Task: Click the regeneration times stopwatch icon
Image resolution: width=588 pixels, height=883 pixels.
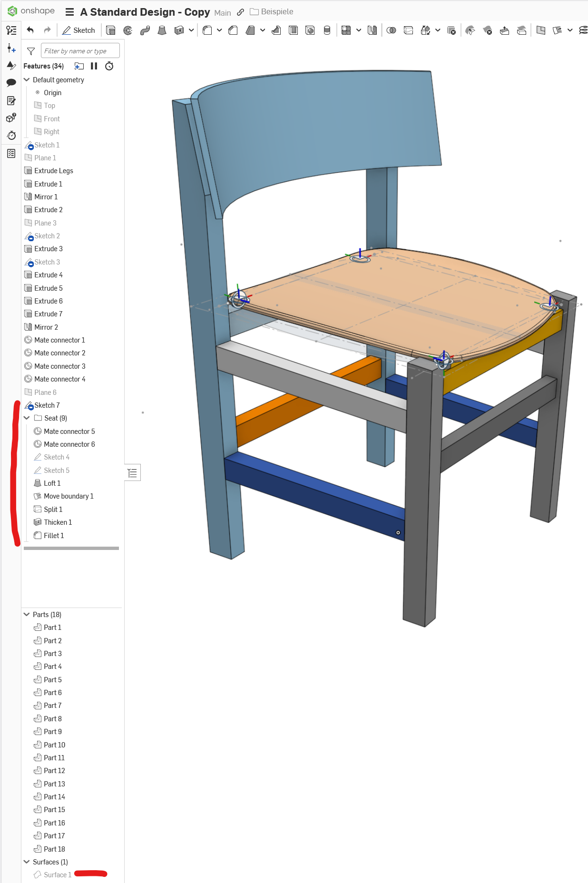Action: [109, 66]
